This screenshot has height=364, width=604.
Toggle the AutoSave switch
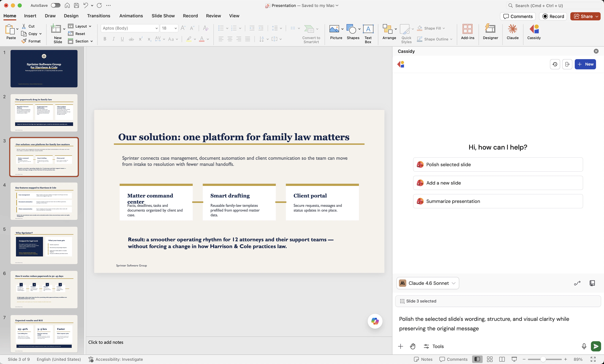click(56, 5)
